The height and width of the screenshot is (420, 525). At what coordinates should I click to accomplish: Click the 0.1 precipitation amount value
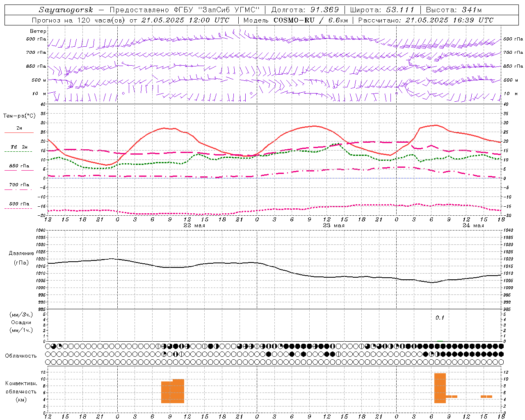pyautogui.click(x=440, y=317)
